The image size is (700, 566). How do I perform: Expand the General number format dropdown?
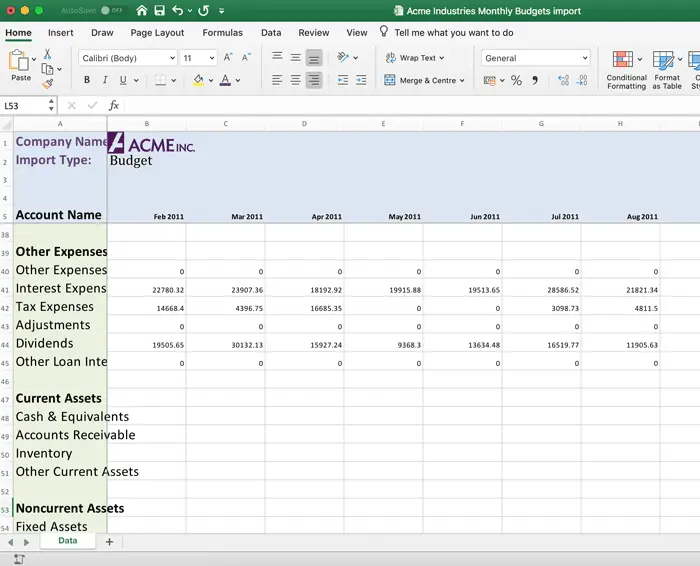pyautogui.click(x=536, y=58)
